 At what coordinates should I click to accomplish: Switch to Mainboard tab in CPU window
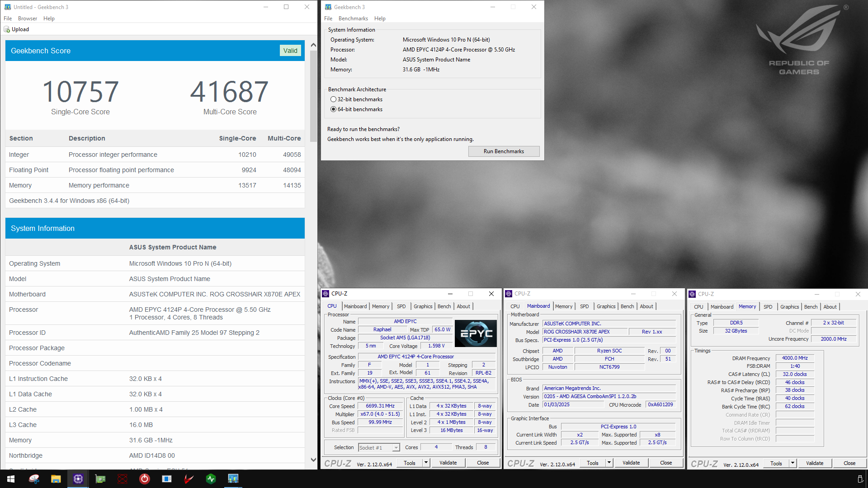(355, 306)
